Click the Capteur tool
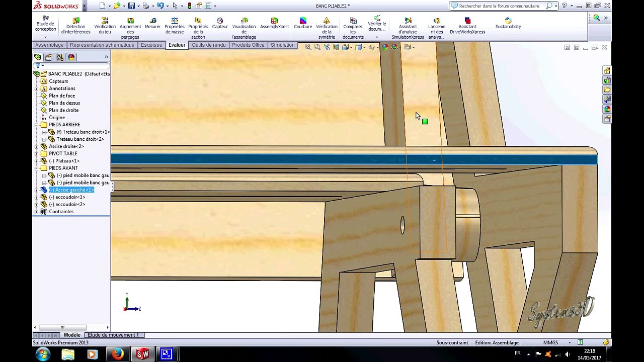The image size is (644, 362). coord(220,24)
